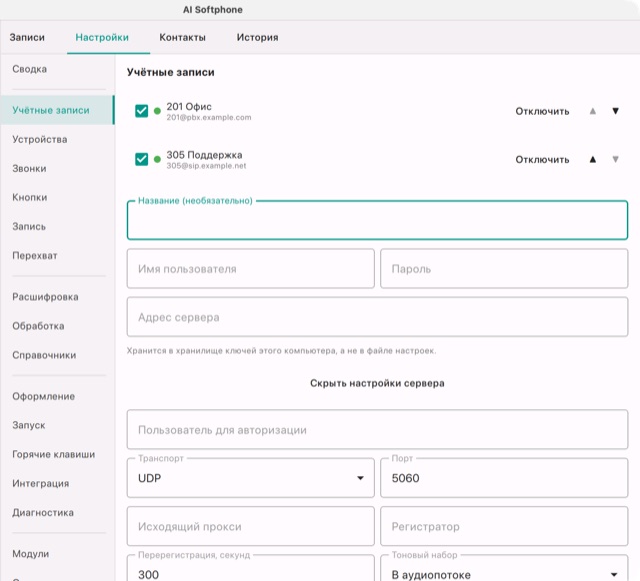The width and height of the screenshot is (640, 581).
Task: Open Кнопки settings section
Action: 57,198
